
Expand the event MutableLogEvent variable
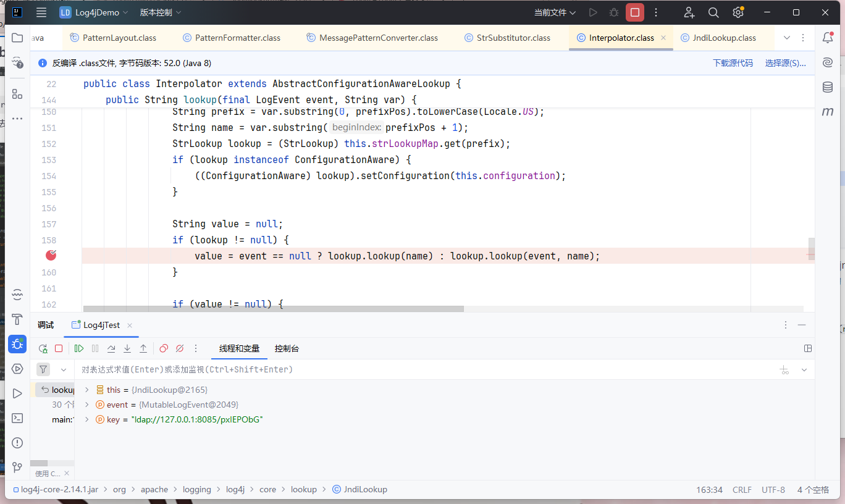coord(87,405)
